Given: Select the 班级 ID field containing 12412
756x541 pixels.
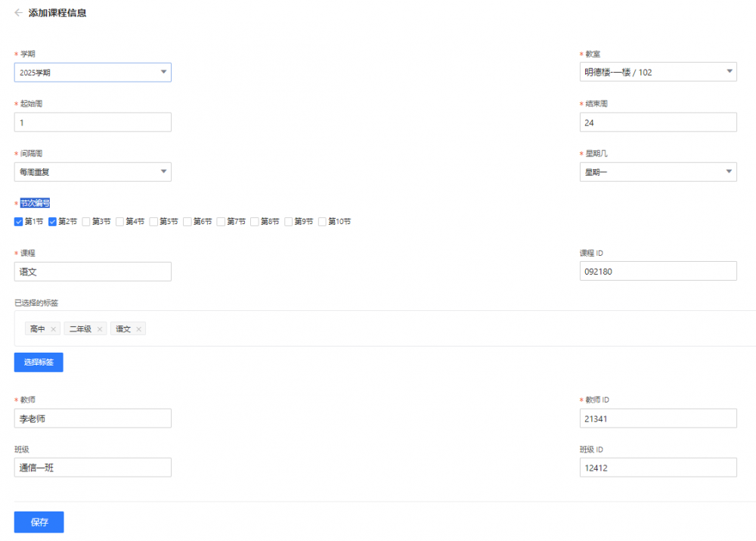Looking at the screenshot, I should coord(658,468).
